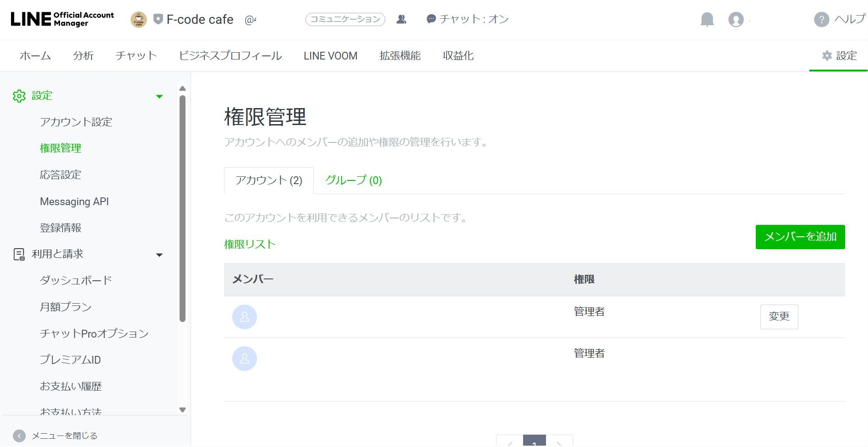Open the 権限リスト link
This screenshot has height=447, width=868.
point(250,245)
